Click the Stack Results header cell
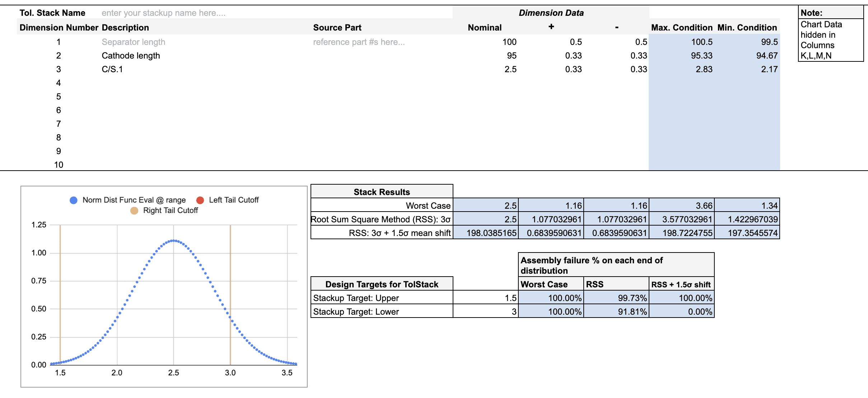The image size is (868, 398). pyautogui.click(x=382, y=192)
